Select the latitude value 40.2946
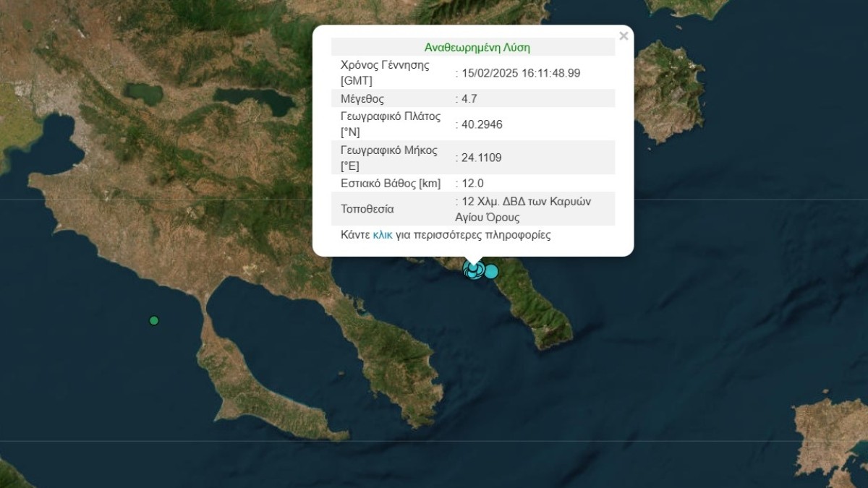The image size is (868, 488). 482,124
